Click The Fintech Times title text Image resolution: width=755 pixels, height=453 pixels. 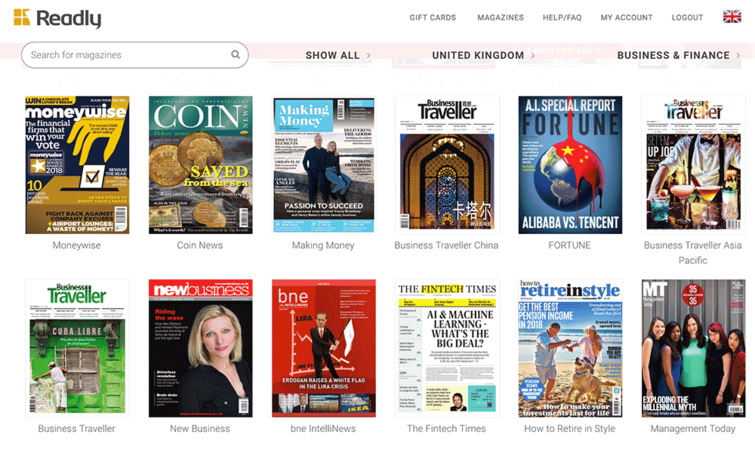[446, 428]
